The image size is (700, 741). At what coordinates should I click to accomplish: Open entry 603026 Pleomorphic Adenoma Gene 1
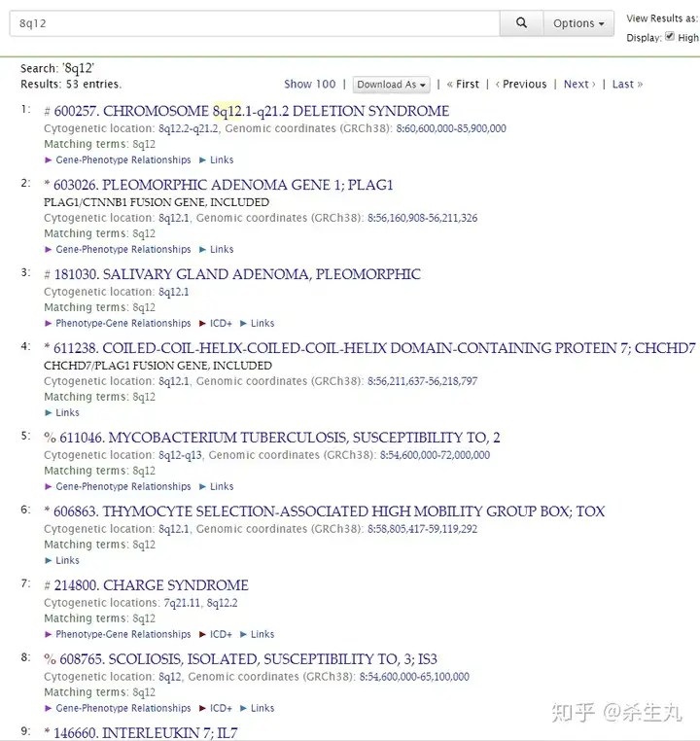(223, 185)
